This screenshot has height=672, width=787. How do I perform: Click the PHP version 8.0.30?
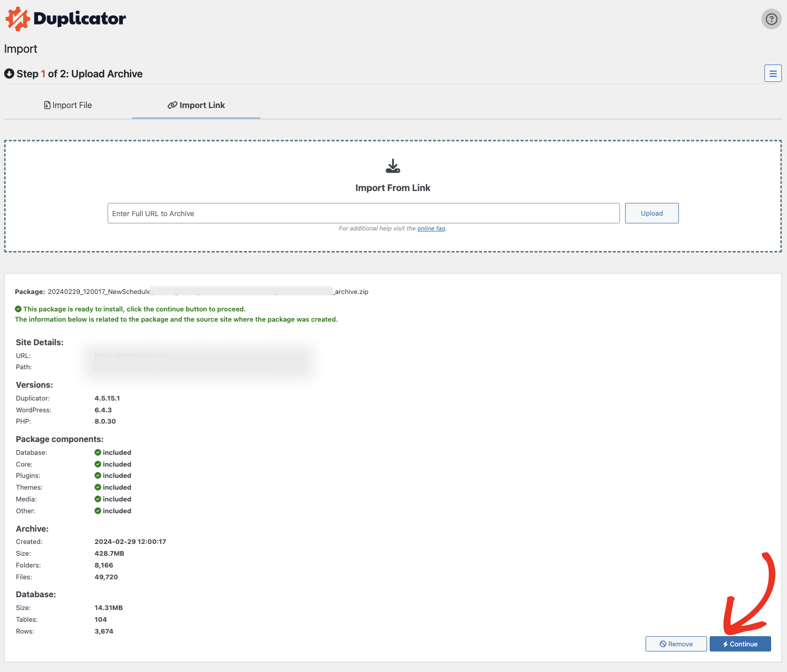point(105,421)
